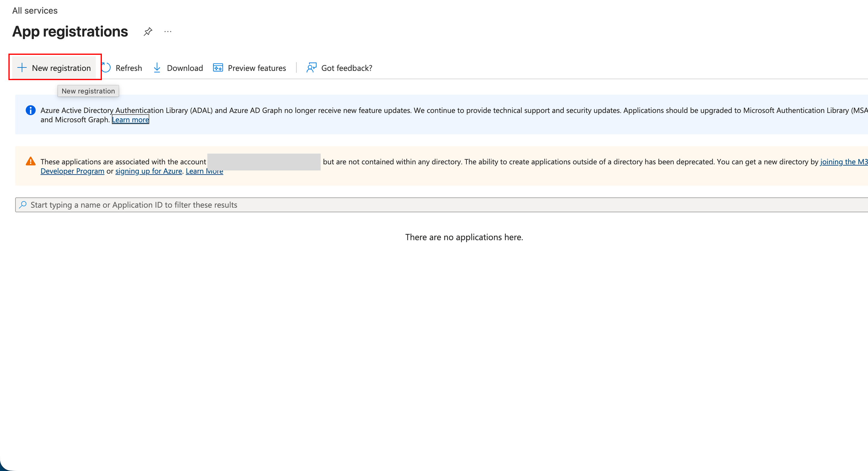
Task: Open Preview features from toolbar
Action: click(257, 68)
